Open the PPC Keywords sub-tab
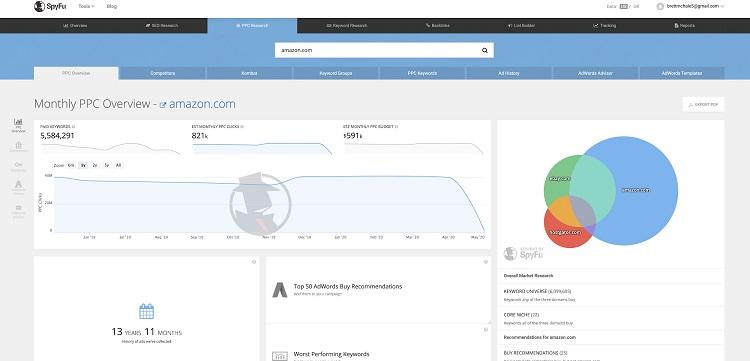 [422, 73]
